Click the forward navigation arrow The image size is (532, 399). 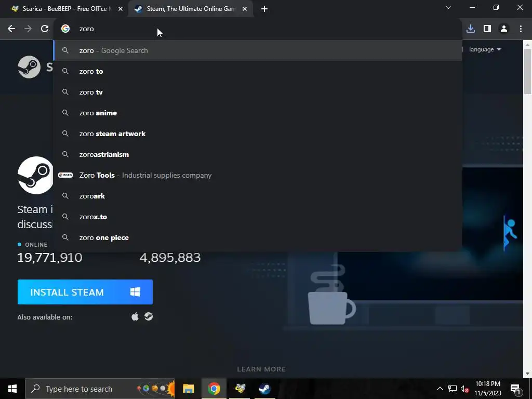coord(28,29)
